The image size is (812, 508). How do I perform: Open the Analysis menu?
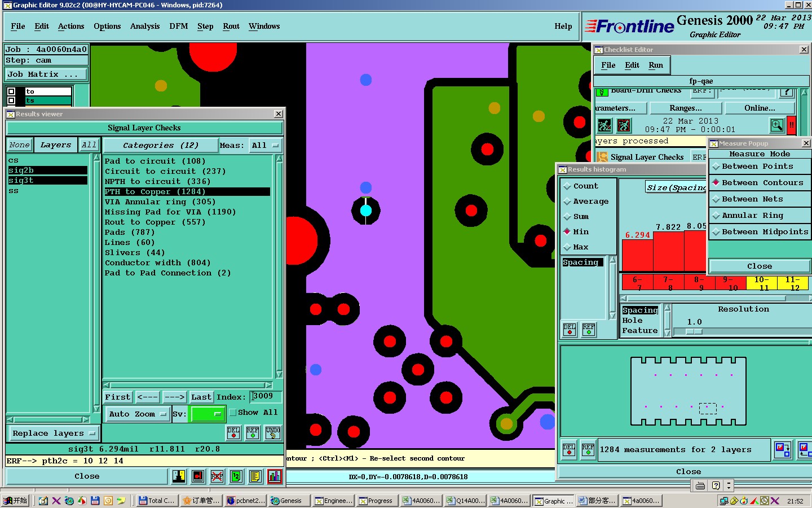coord(145,27)
